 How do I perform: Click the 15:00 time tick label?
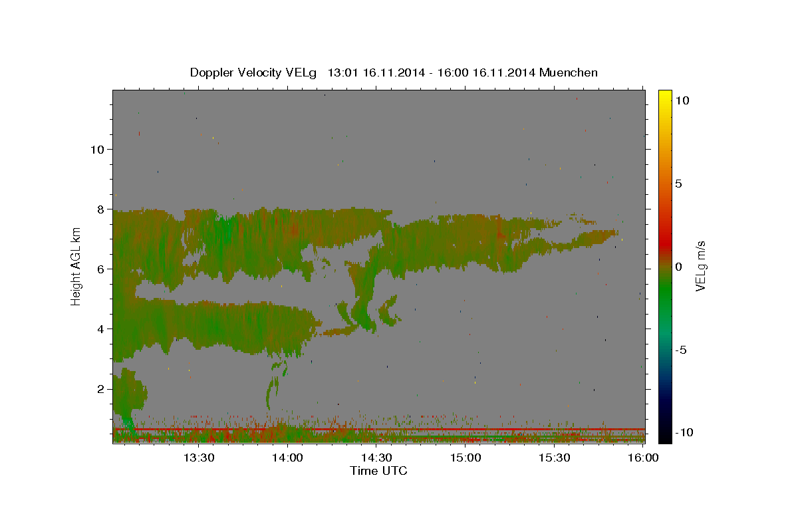click(465, 458)
